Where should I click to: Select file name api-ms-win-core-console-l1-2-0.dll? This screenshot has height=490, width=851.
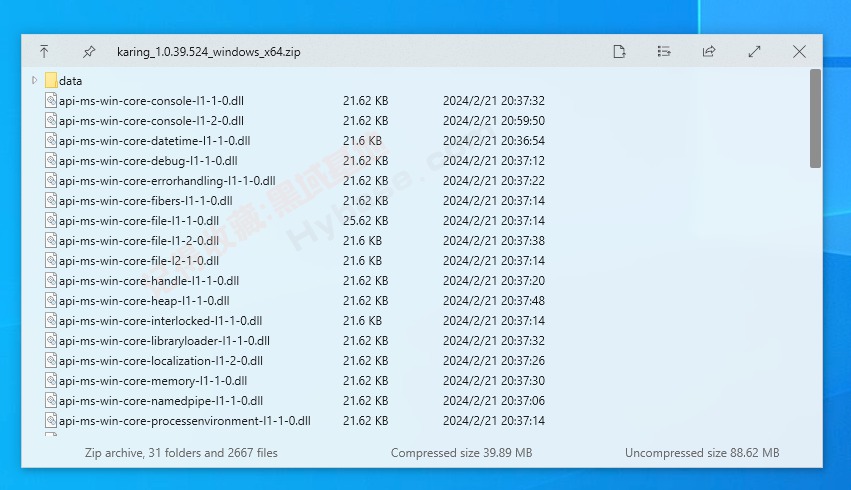coord(151,120)
